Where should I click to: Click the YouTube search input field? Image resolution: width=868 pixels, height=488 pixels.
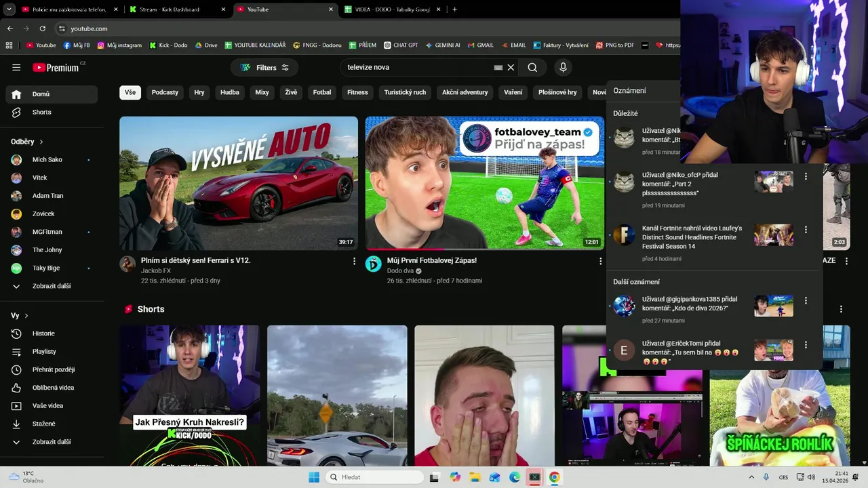point(417,67)
